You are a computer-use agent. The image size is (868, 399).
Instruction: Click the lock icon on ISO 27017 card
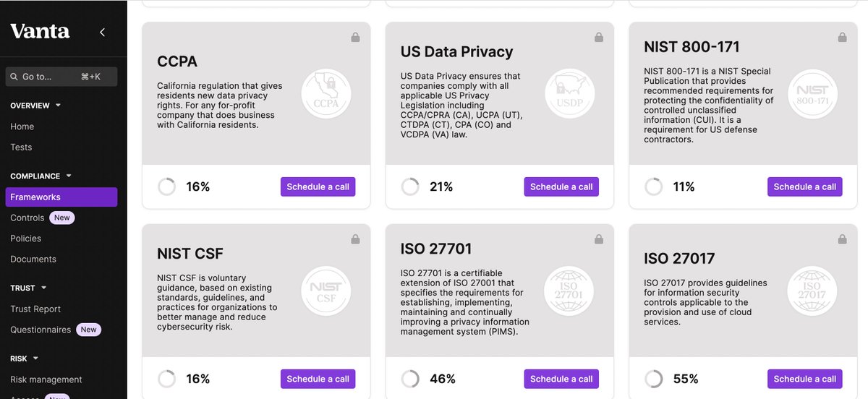pos(842,239)
